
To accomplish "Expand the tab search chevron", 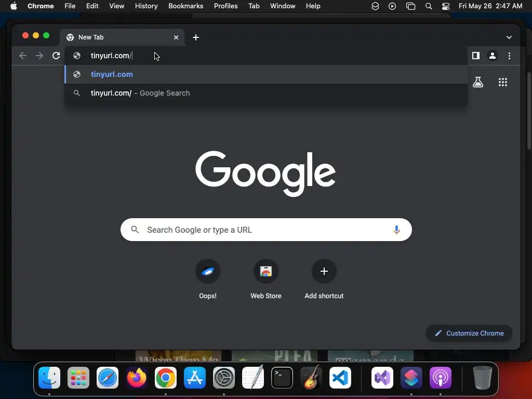I will click(x=509, y=37).
